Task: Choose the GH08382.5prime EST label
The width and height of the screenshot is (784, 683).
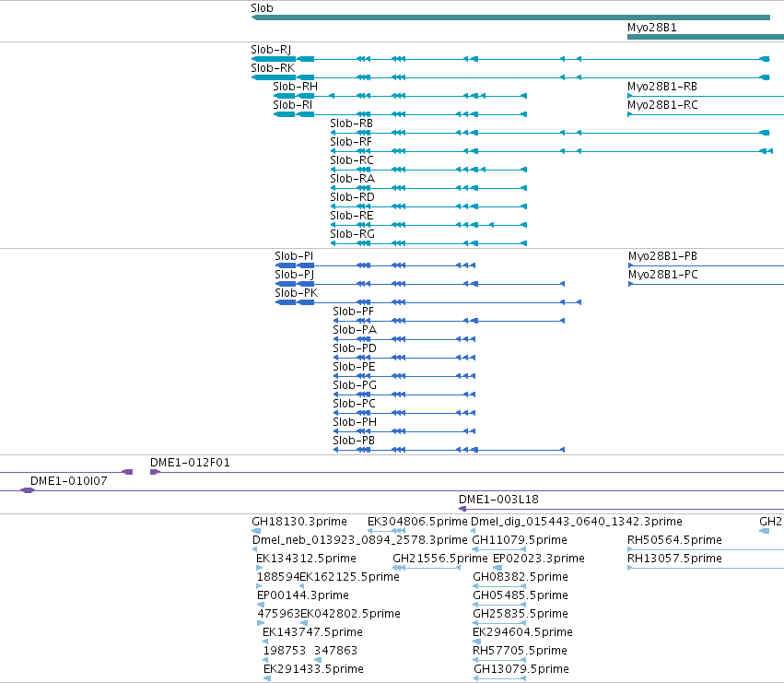Action: [521, 577]
